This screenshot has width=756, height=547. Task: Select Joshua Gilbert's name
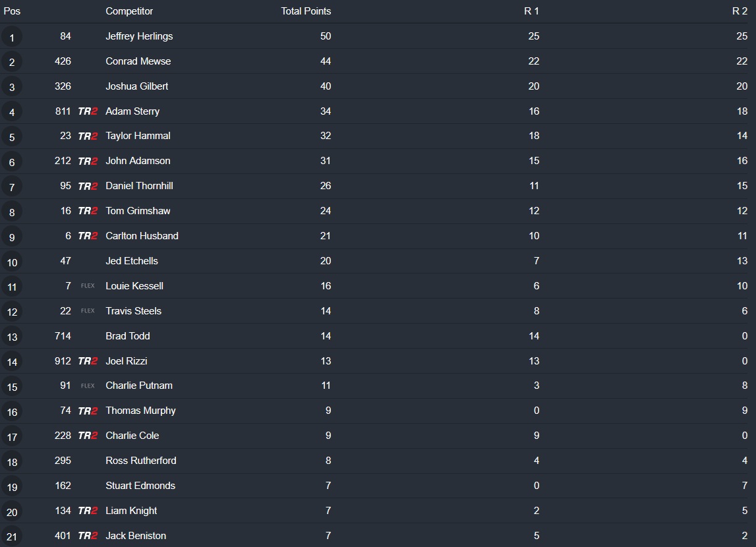(136, 86)
